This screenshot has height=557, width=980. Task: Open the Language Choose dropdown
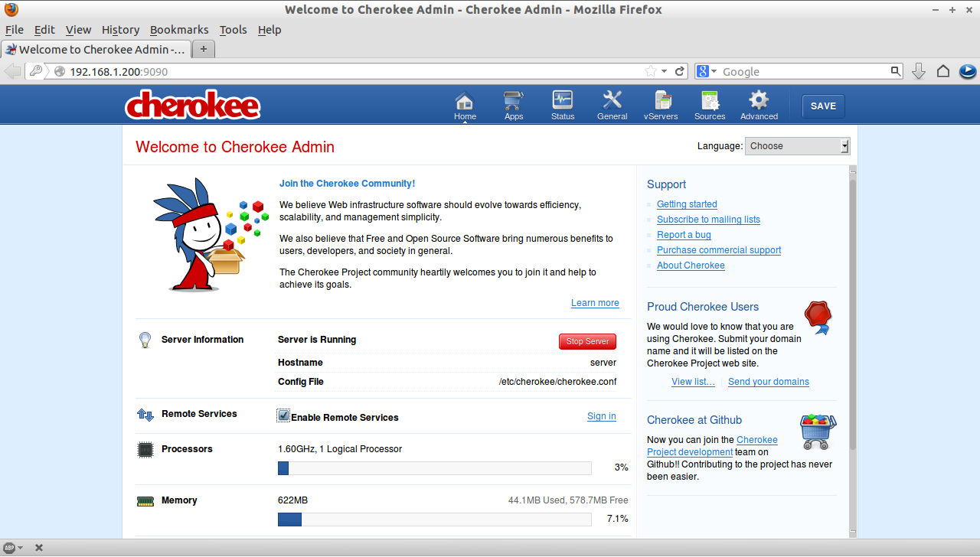[797, 146]
